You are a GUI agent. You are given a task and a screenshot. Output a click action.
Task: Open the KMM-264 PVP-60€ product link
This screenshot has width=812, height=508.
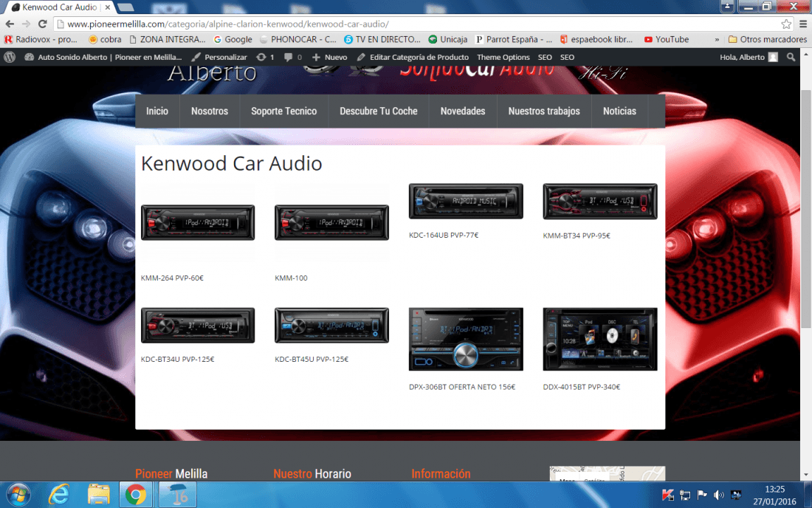[x=172, y=278]
